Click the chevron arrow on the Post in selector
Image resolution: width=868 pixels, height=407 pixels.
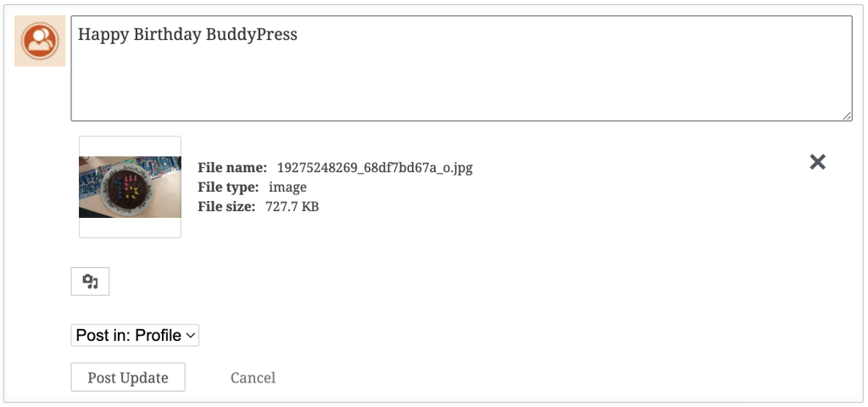pyautogui.click(x=190, y=336)
